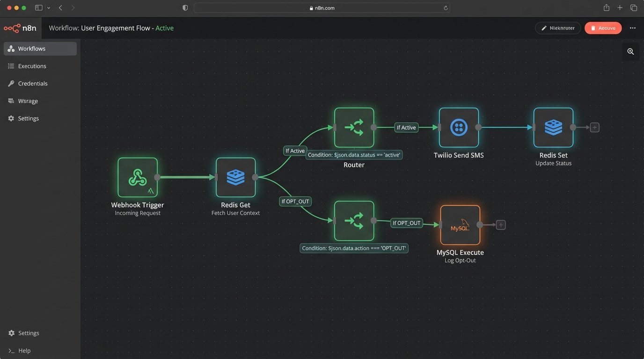Click the canvas zoom magnifier icon
This screenshot has height=359, width=644.
(x=630, y=51)
